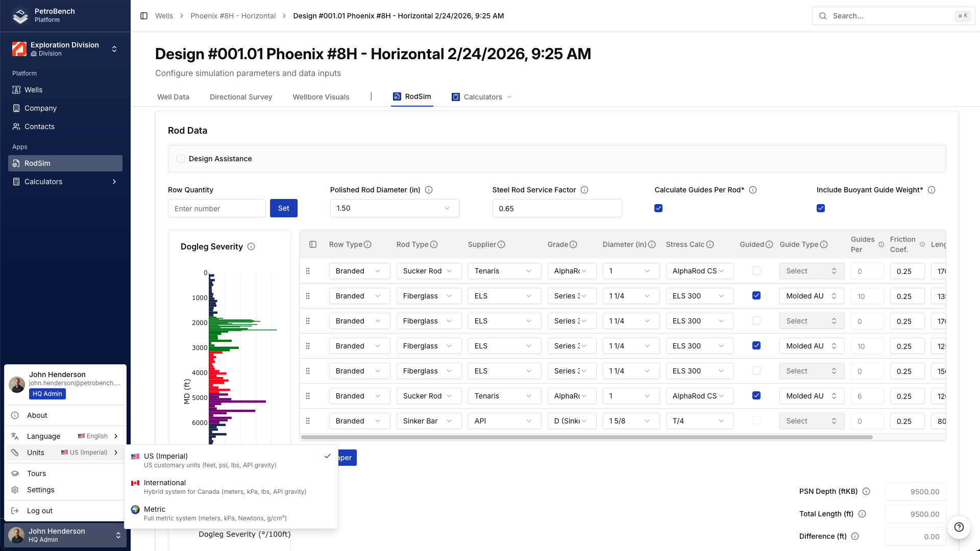Uncheck Calculate Guides Per Rod
Viewport: 980px width, 551px height.
pyautogui.click(x=658, y=208)
